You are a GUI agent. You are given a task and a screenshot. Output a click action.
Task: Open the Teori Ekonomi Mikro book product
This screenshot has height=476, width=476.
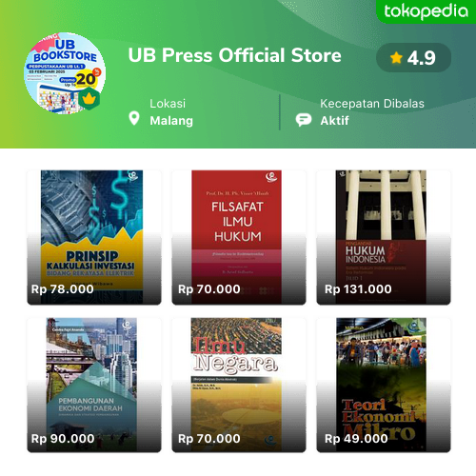tap(384, 385)
